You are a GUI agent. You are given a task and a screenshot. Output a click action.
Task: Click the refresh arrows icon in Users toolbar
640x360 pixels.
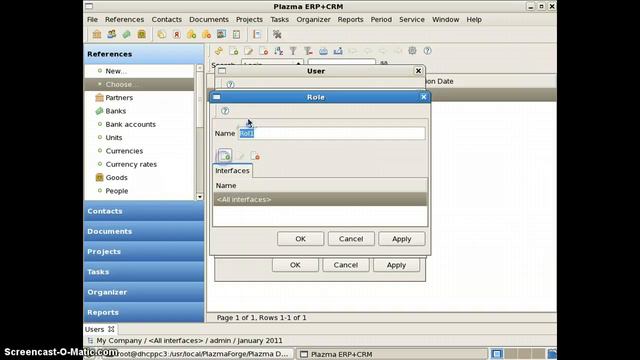[219, 51]
